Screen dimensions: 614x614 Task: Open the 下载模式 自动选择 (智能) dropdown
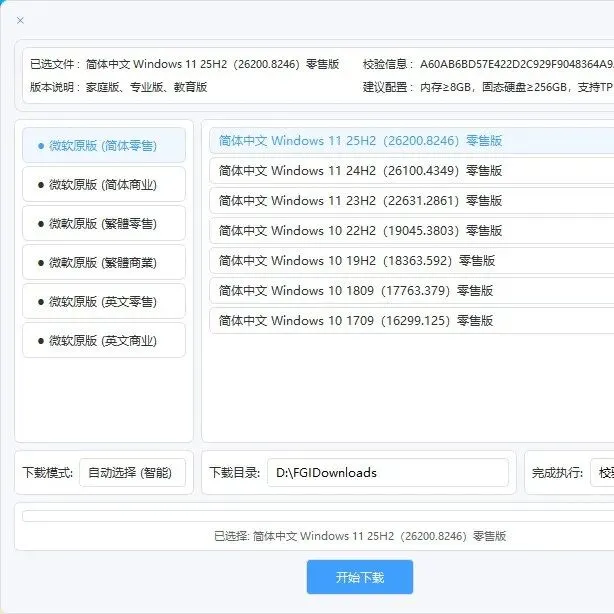click(x=132, y=473)
